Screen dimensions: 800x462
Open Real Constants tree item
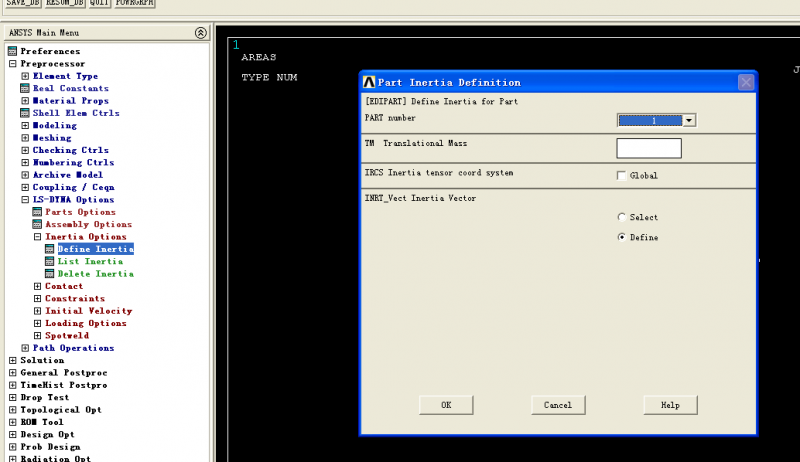click(70, 88)
